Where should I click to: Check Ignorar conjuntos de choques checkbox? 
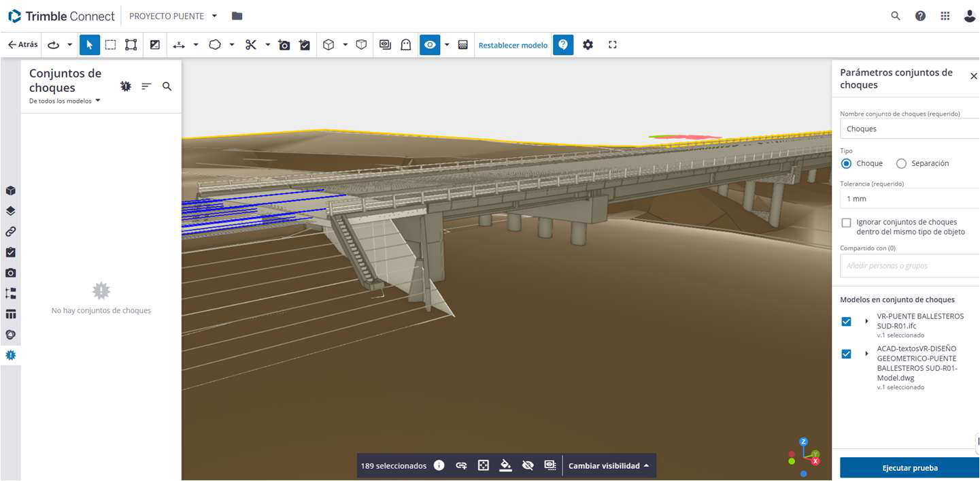click(846, 222)
